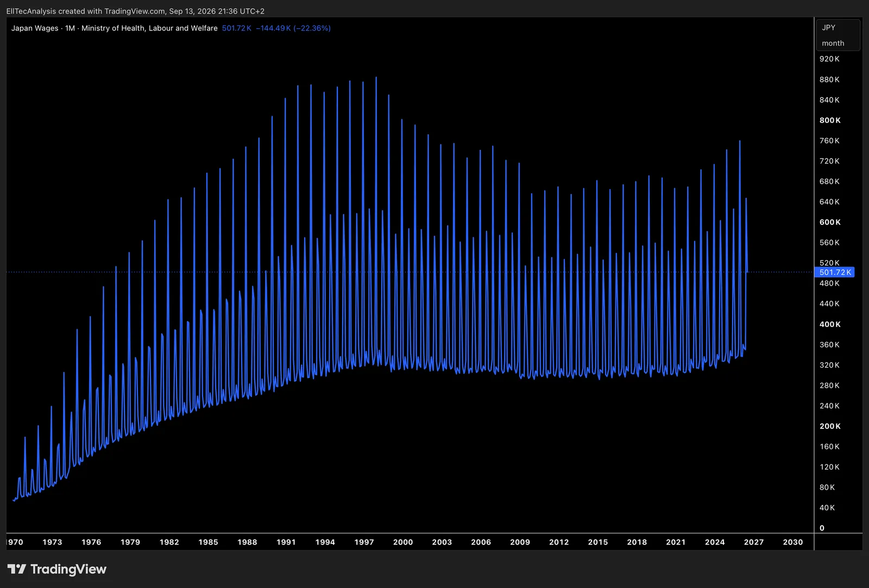This screenshot has width=869, height=588.
Task: Click the TradingView logo icon
Action: (17, 569)
